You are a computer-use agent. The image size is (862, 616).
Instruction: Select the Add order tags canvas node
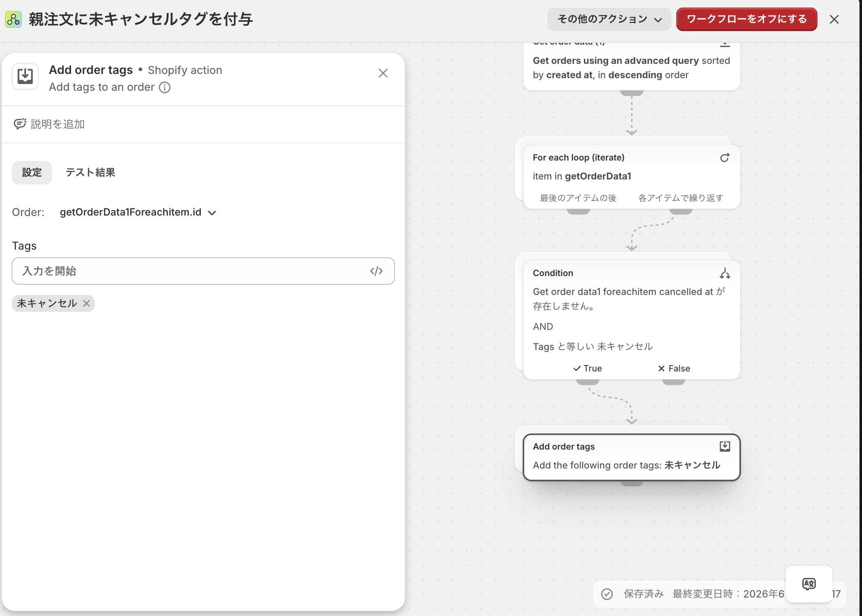(x=631, y=457)
